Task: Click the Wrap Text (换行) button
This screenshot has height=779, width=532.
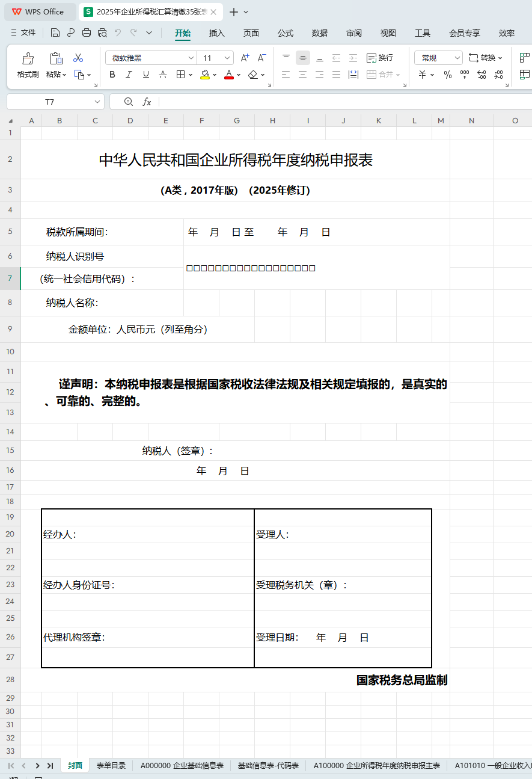Action: tap(380, 58)
